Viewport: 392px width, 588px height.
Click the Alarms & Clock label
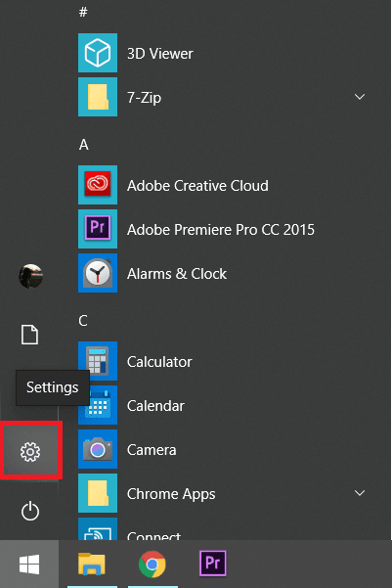(x=177, y=274)
